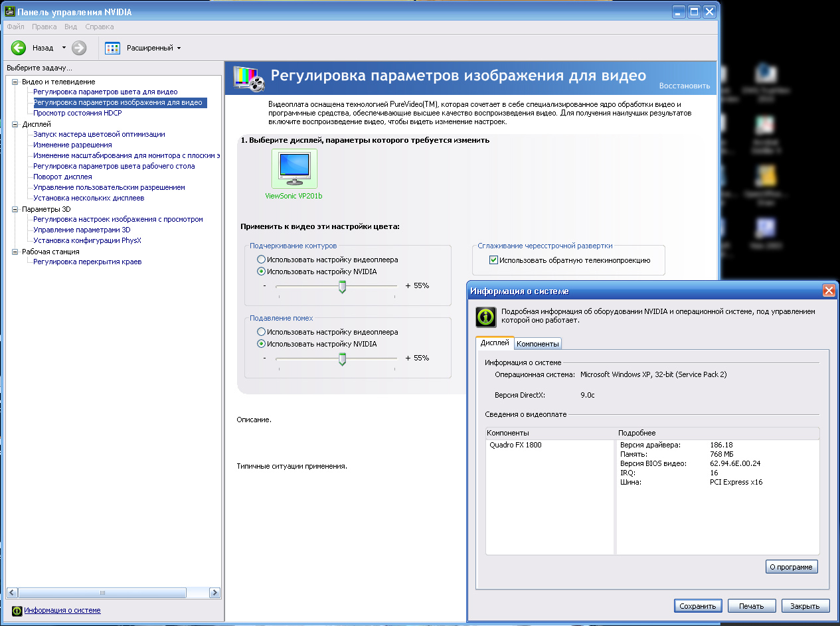The width and height of the screenshot is (840, 626).
Task: Click the video BIOS version 62.94.6E.00.24
Action: 735,463
